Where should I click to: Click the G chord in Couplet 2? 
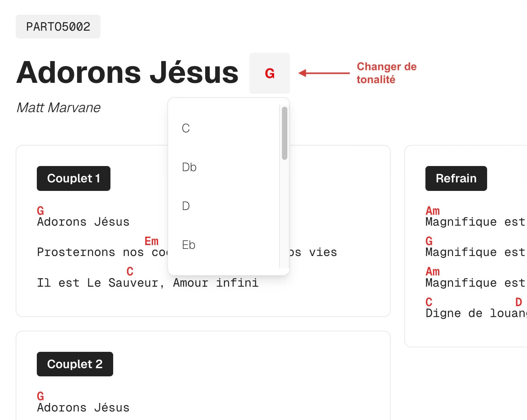click(40, 396)
